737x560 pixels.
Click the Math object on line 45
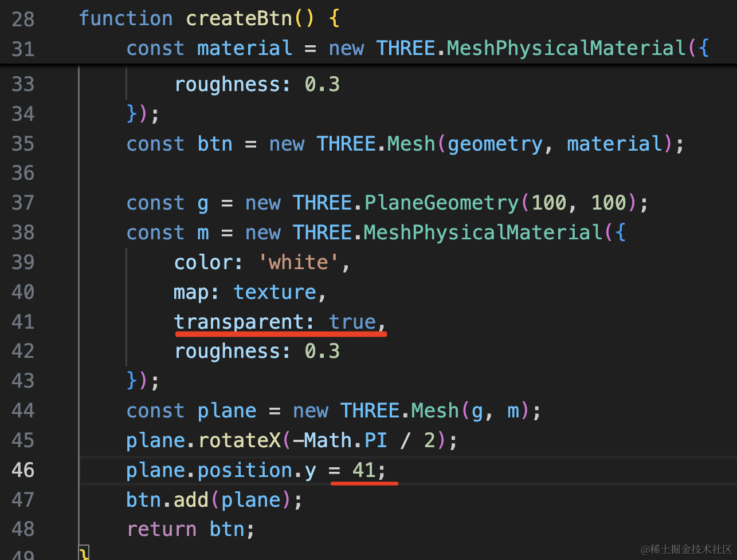[x=328, y=440]
